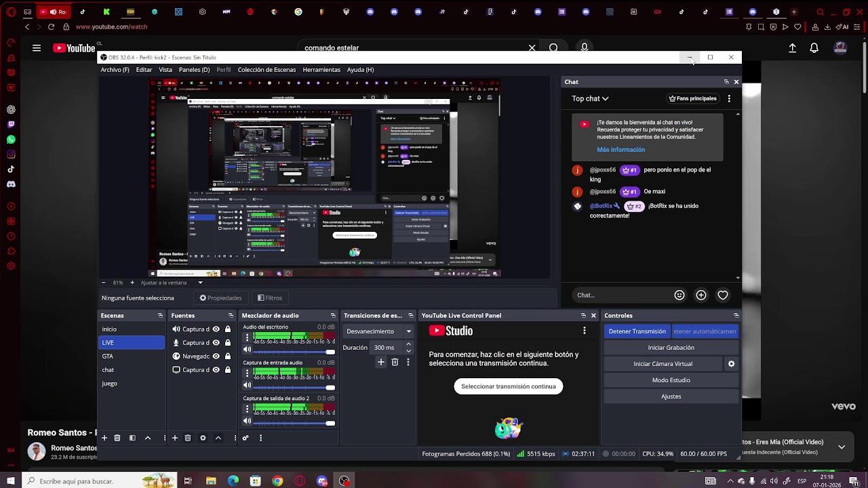
Task: Click Iniciar Cámara Virtual button
Action: click(663, 364)
